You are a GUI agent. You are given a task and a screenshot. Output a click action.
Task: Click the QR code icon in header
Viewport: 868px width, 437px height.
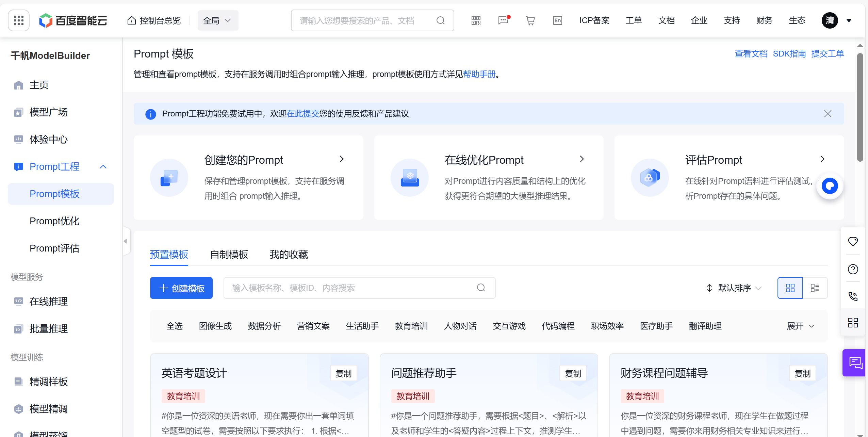[x=476, y=20]
